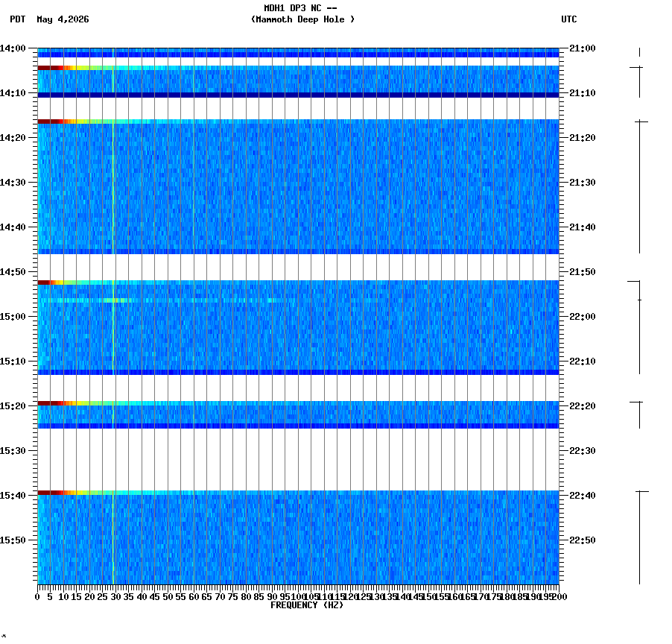672x644 pixels.
Task: Click the 21:30 UTC time label
Action: click(x=583, y=182)
